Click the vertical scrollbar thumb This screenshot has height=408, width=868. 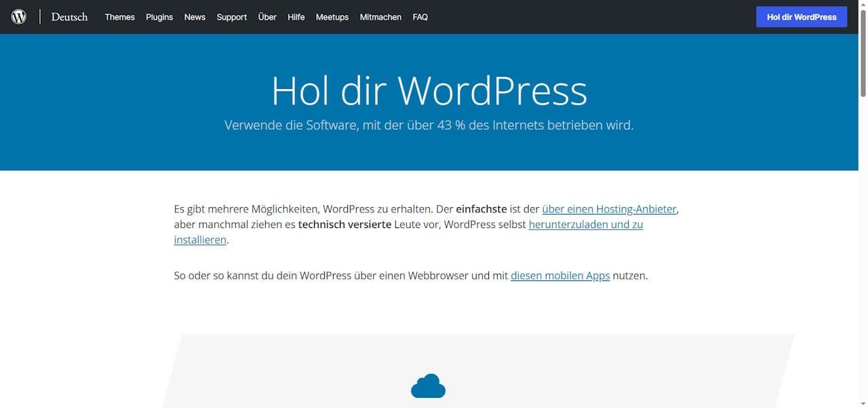pyautogui.click(x=863, y=54)
